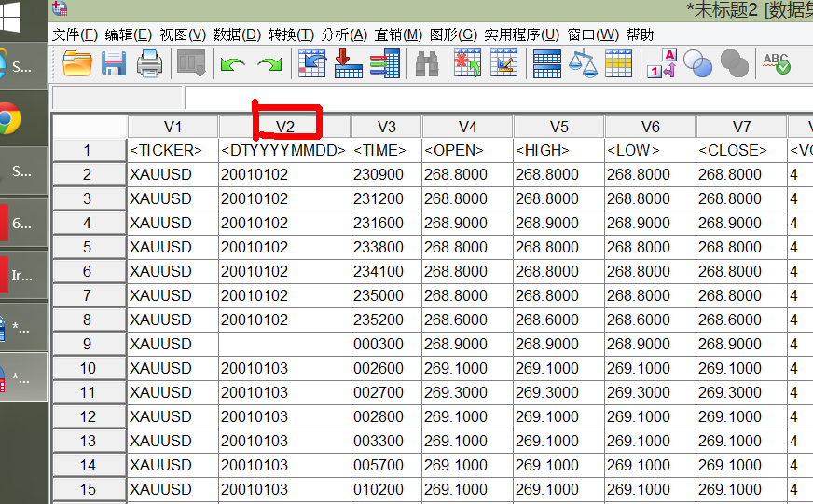Click the Show All Variables gray circles icon
The width and height of the screenshot is (813, 504).
click(x=734, y=64)
